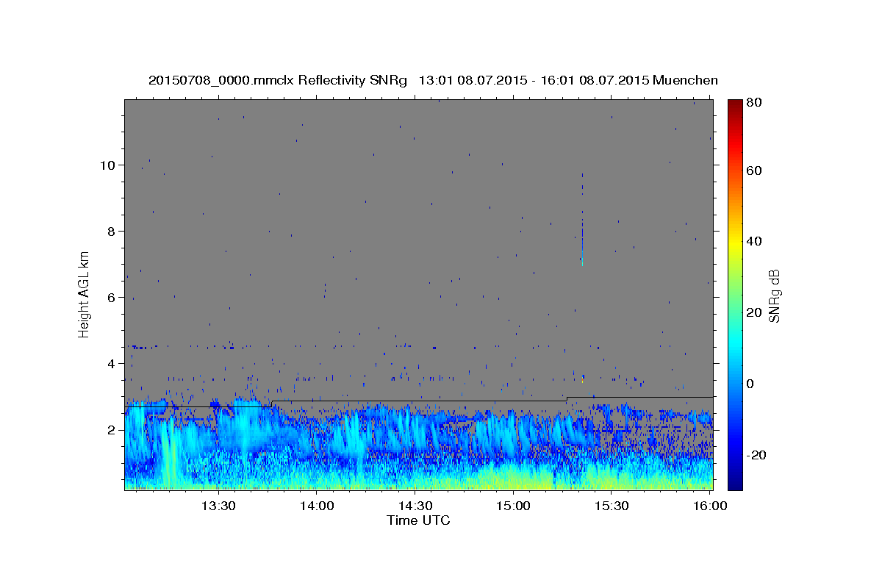
Task: Click the colorbar value label 60
Action: 754,171
